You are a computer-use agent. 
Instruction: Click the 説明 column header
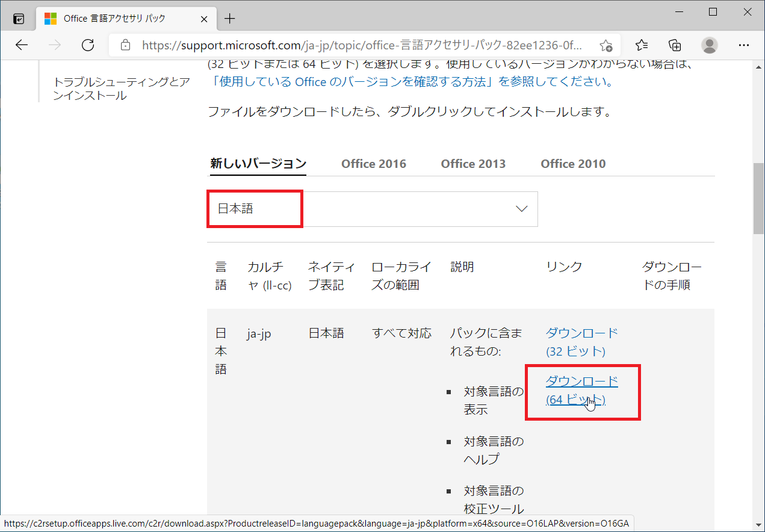462,267
